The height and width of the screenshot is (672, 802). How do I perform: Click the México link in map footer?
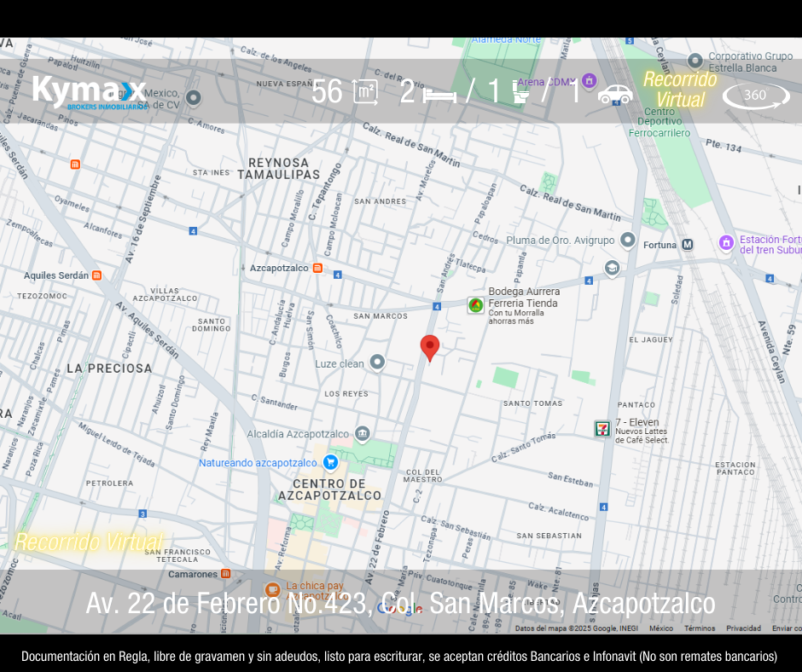click(x=661, y=628)
